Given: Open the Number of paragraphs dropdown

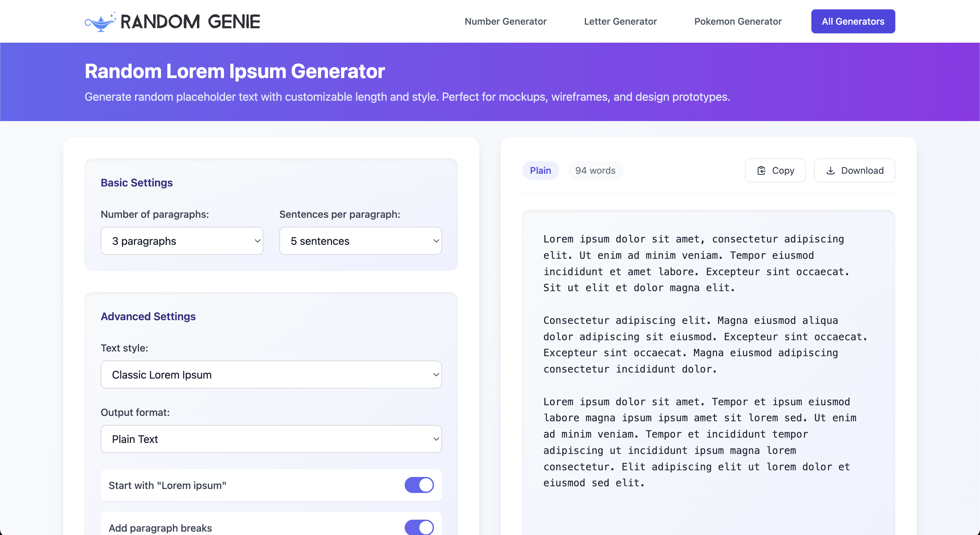Looking at the screenshot, I should click(x=182, y=241).
